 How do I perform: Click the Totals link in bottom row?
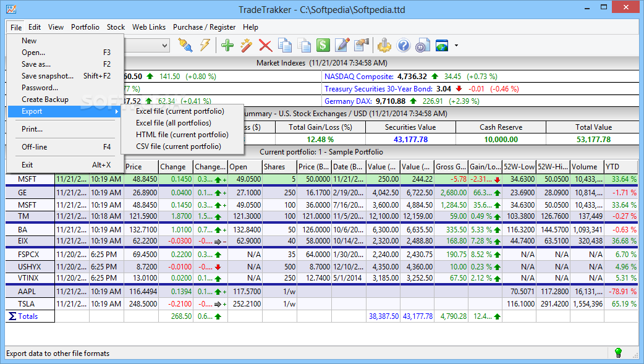(x=28, y=316)
